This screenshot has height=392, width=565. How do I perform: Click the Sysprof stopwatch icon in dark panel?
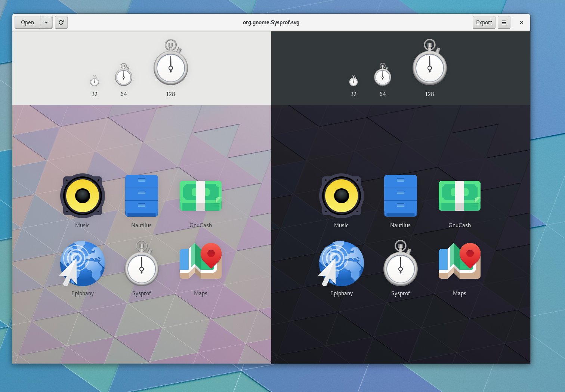401,263
